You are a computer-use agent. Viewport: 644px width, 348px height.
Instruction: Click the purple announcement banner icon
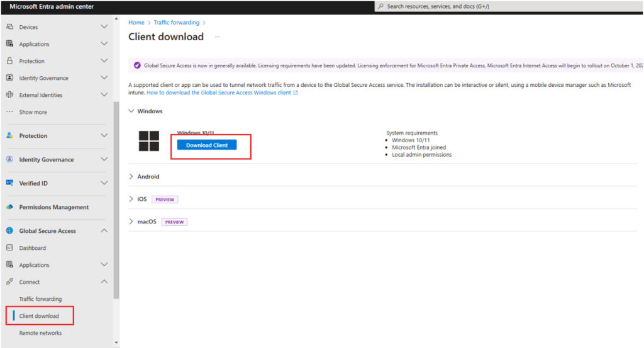[137, 65]
